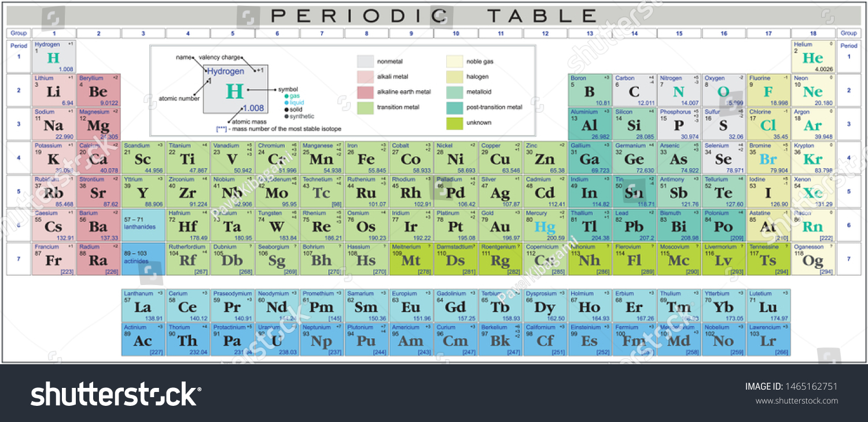Click the Silicon element cell

634,124
